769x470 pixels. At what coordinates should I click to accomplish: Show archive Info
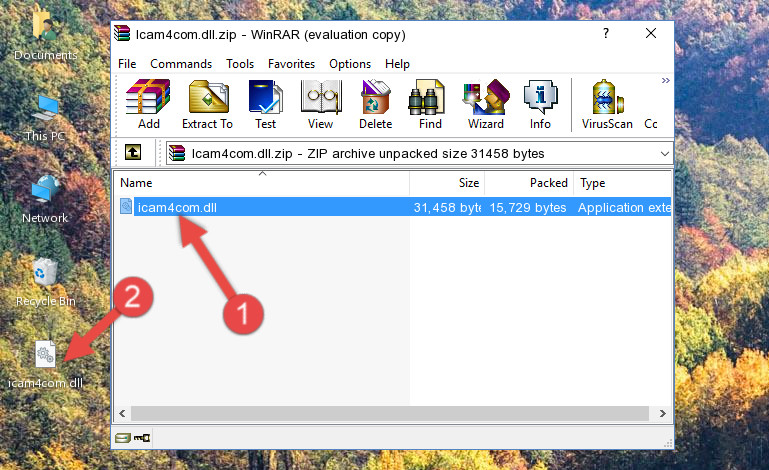pos(540,104)
